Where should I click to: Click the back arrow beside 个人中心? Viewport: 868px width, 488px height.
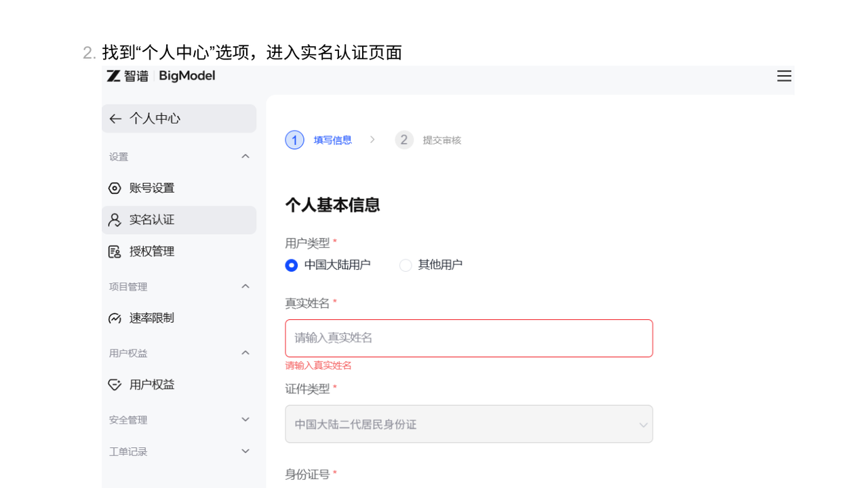click(115, 118)
